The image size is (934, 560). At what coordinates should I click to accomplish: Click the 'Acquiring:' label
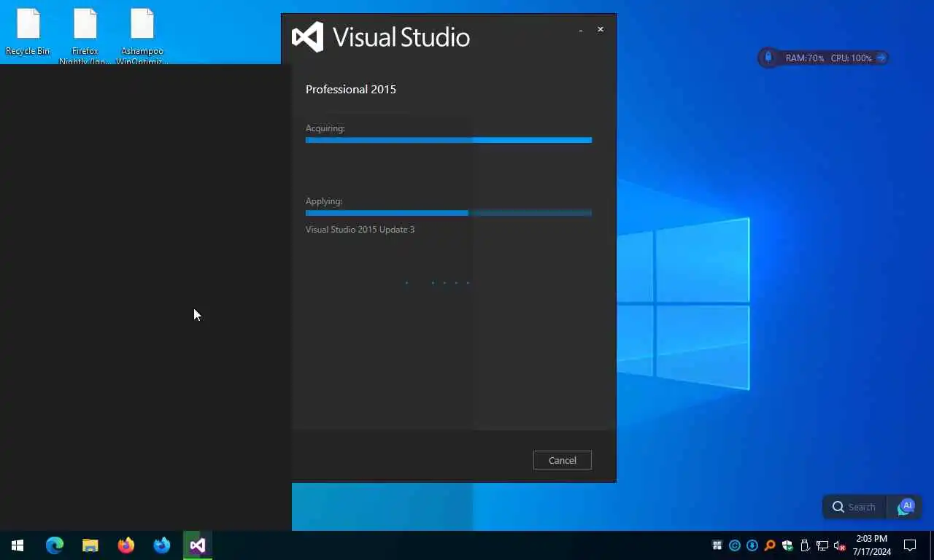(x=325, y=128)
